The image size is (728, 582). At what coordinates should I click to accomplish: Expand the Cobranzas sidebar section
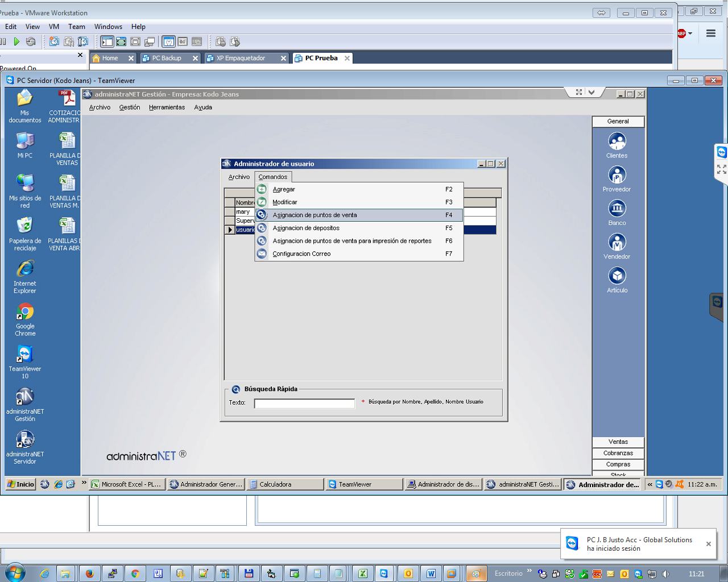point(618,453)
